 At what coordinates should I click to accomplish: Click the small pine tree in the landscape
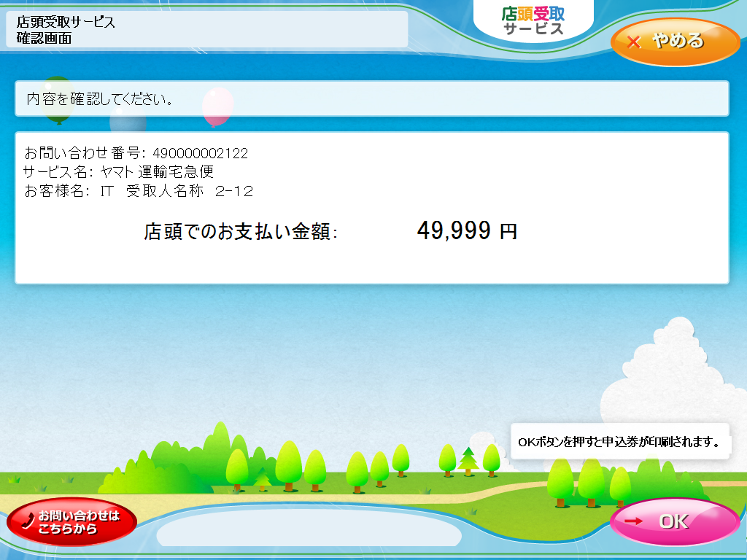(468, 461)
